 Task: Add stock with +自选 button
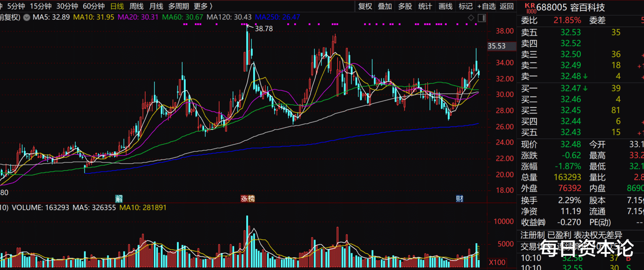(486, 6)
